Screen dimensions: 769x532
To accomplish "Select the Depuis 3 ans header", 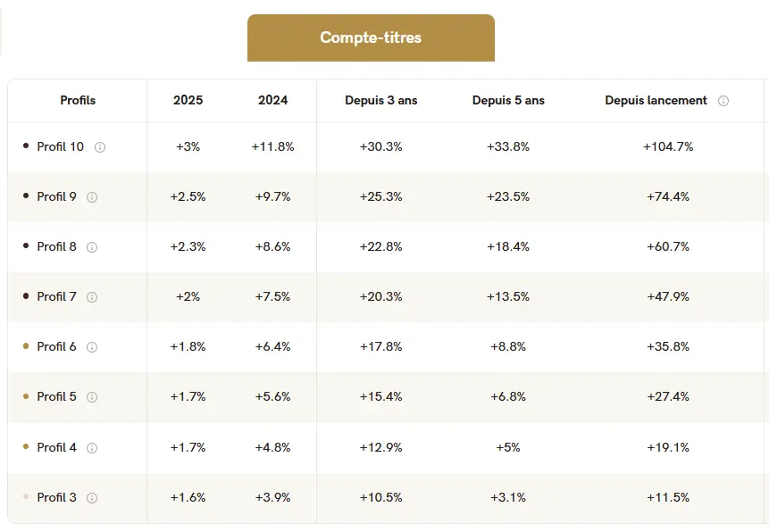I will (x=381, y=101).
